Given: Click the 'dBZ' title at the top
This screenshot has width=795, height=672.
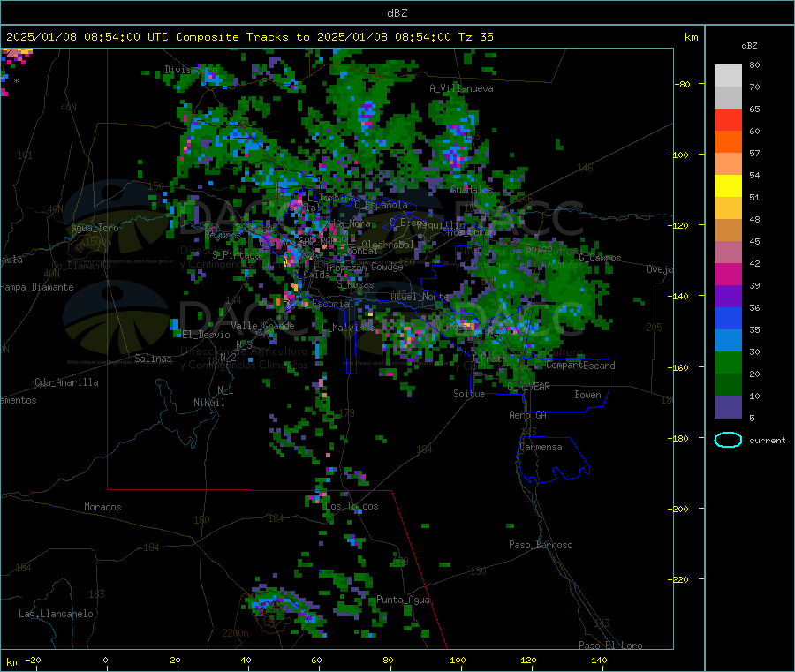Looking at the screenshot, I should [397, 13].
